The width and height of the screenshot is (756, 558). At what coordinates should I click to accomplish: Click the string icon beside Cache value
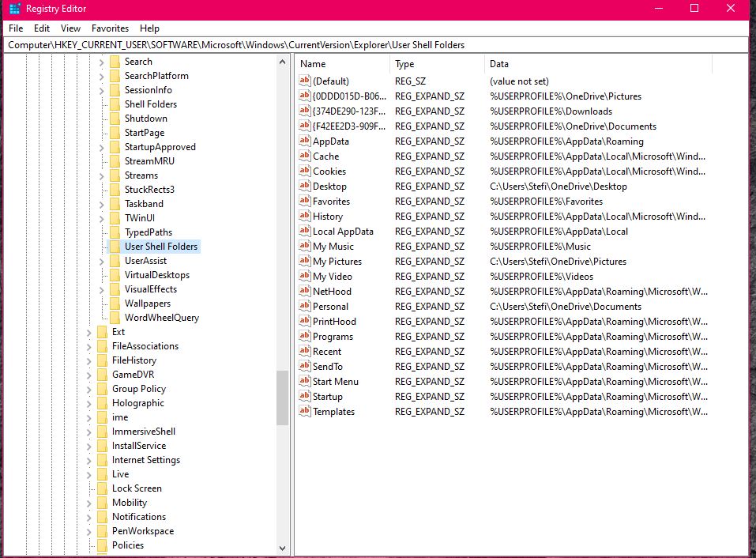tap(304, 156)
